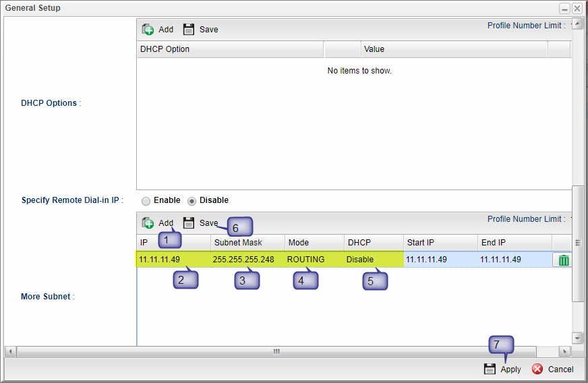Select Disable for Specify Remote Dial-in IP
The height and width of the screenshot is (383, 588).
192,201
